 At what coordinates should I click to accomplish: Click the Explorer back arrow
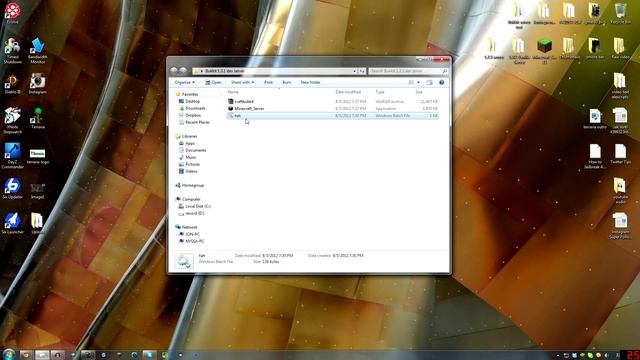pyautogui.click(x=174, y=71)
